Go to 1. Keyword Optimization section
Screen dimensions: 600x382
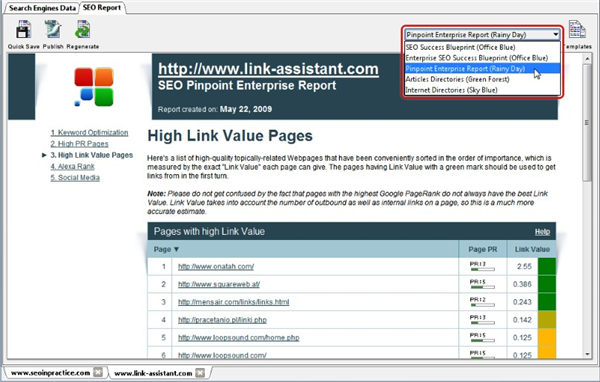pos(89,132)
